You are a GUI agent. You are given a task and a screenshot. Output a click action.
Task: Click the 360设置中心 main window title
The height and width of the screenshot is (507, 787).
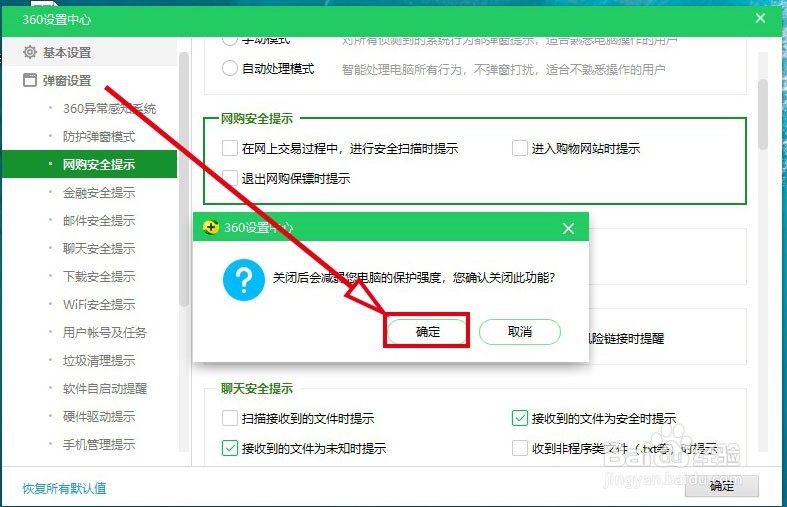pos(56,20)
